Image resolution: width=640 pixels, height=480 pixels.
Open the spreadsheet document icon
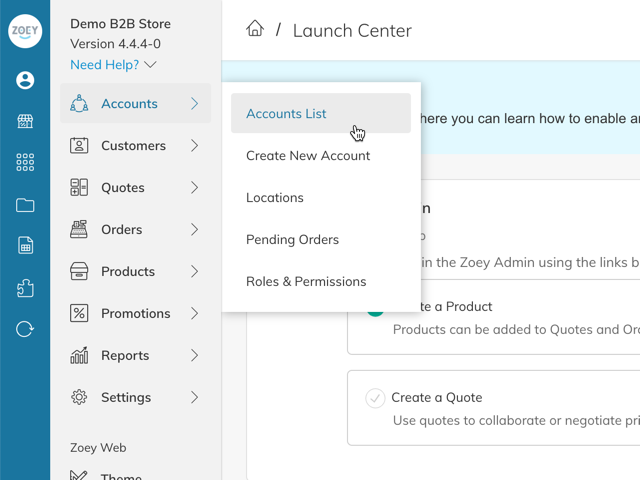click(25, 246)
